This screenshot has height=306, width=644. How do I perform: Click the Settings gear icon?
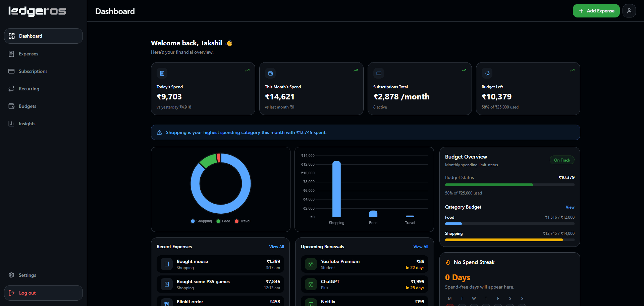click(11, 275)
